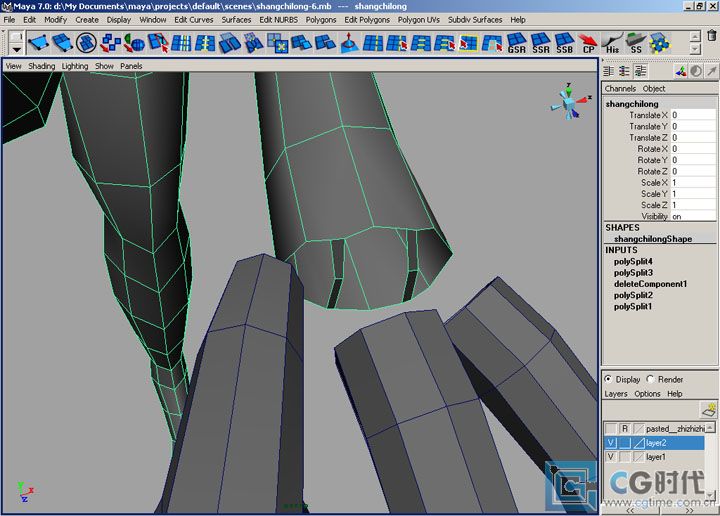Open the Edit NURBS menu
Image resolution: width=720 pixels, height=516 pixels.
pos(278,20)
